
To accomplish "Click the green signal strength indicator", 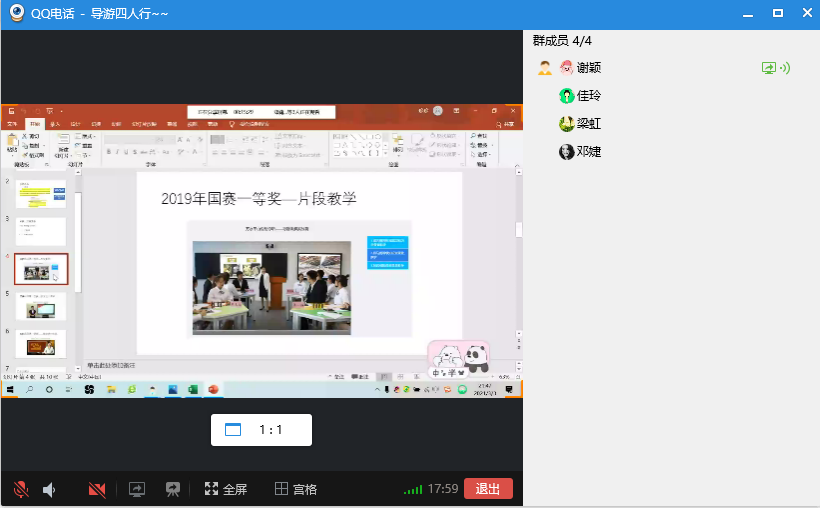I will click(x=412, y=490).
